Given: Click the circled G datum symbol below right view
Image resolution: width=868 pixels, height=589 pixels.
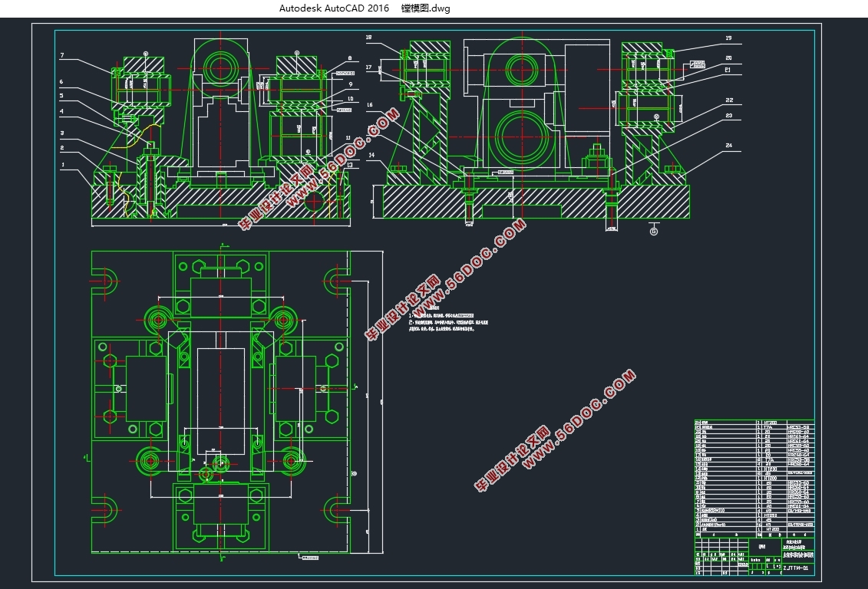Looking at the screenshot, I should (x=654, y=231).
